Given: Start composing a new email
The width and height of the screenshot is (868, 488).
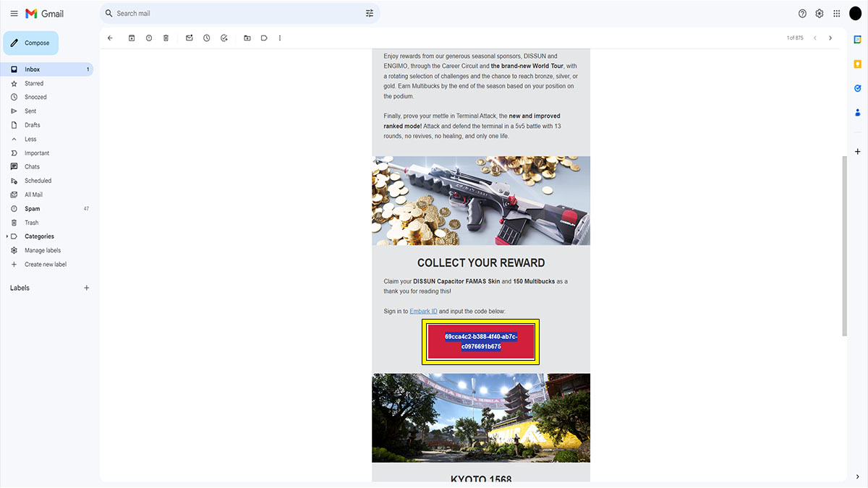Looking at the screenshot, I should pyautogui.click(x=30, y=43).
